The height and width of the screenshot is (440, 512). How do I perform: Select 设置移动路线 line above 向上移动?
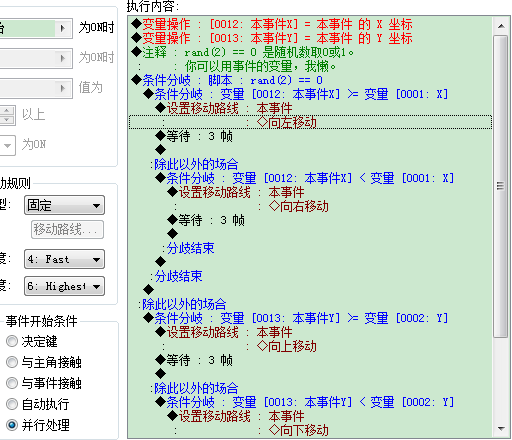310,332
